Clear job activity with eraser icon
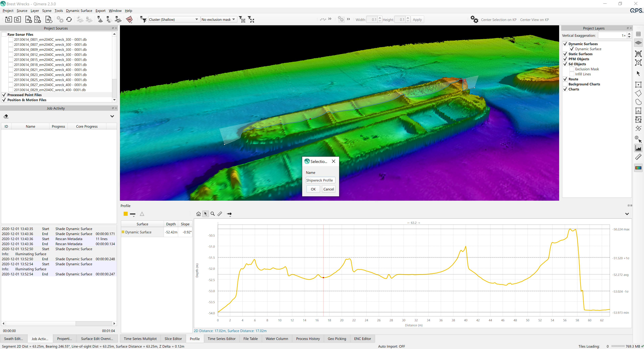Viewport: 644px width, 349px height. pyautogui.click(x=6, y=116)
